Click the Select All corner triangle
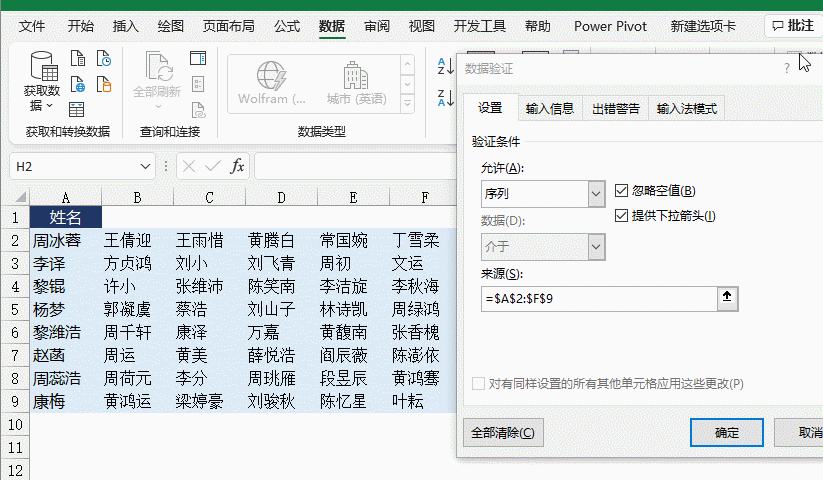 tap(20, 197)
